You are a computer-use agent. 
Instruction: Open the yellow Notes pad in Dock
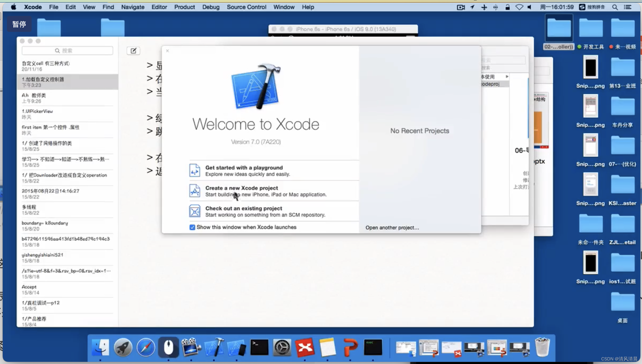coord(327,347)
